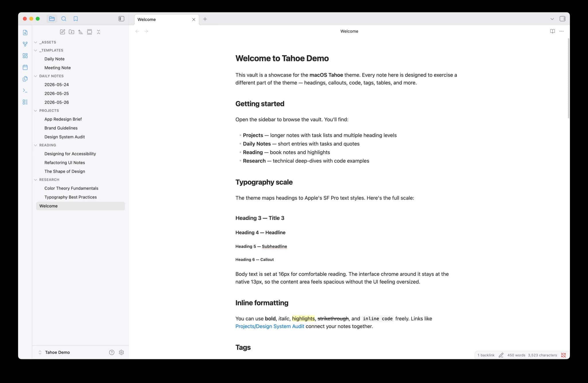
Task: Click the highlighted word highlights
Action: 303,318
